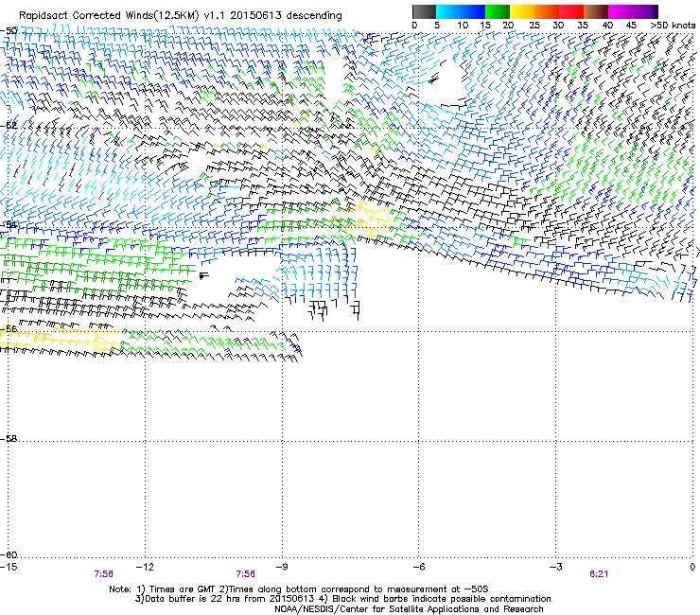Click the '-3' longitude axis label
This screenshot has width=700, height=615.
[556, 567]
